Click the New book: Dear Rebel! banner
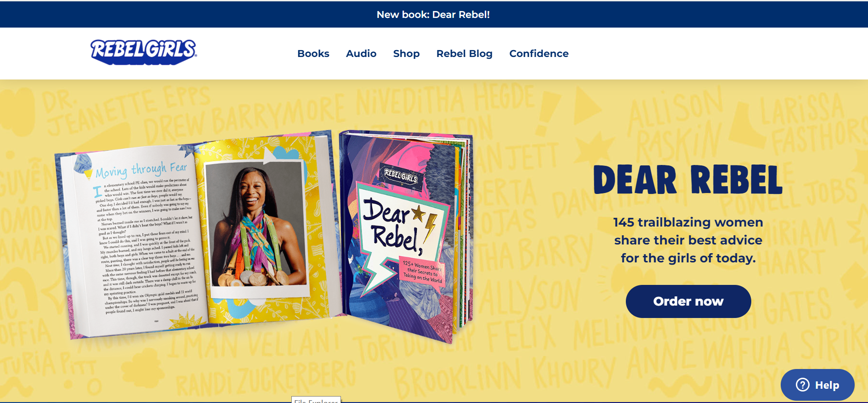 (433, 15)
